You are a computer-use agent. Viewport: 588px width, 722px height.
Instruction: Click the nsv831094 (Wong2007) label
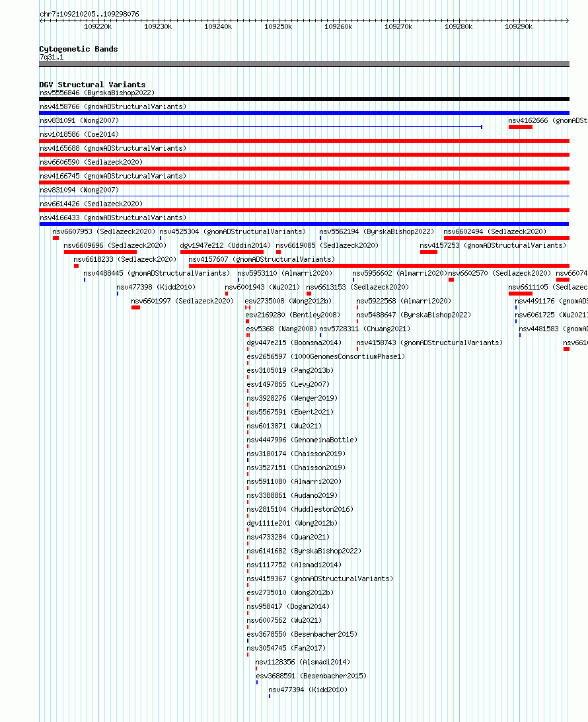click(79, 190)
